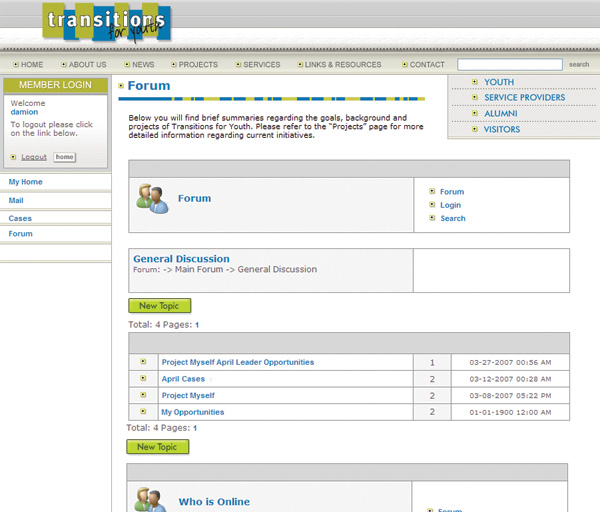The image size is (600, 512).
Task: Click the small home button icon
Action: tap(64, 157)
